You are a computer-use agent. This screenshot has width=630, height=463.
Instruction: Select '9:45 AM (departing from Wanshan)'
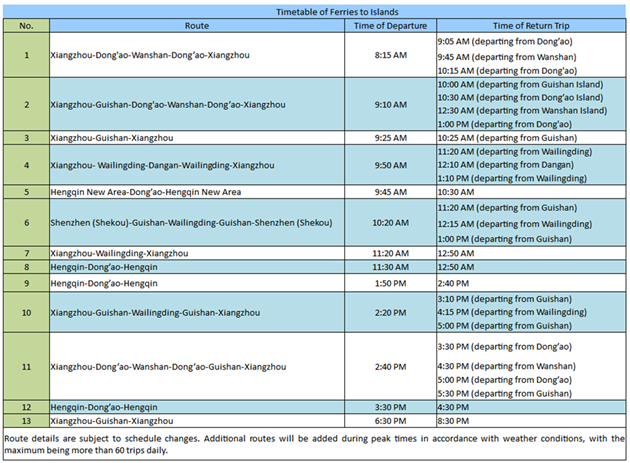(507, 57)
